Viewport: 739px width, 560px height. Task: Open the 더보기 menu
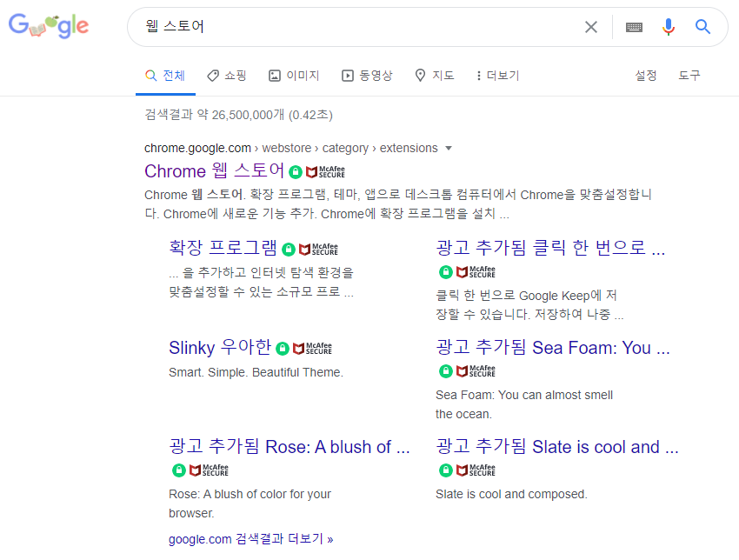coord(497,76)
